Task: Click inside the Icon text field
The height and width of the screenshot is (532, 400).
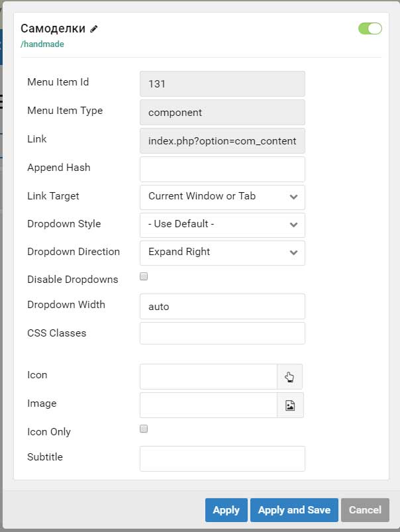Action: pyautogui.click(x=209, y=376)
